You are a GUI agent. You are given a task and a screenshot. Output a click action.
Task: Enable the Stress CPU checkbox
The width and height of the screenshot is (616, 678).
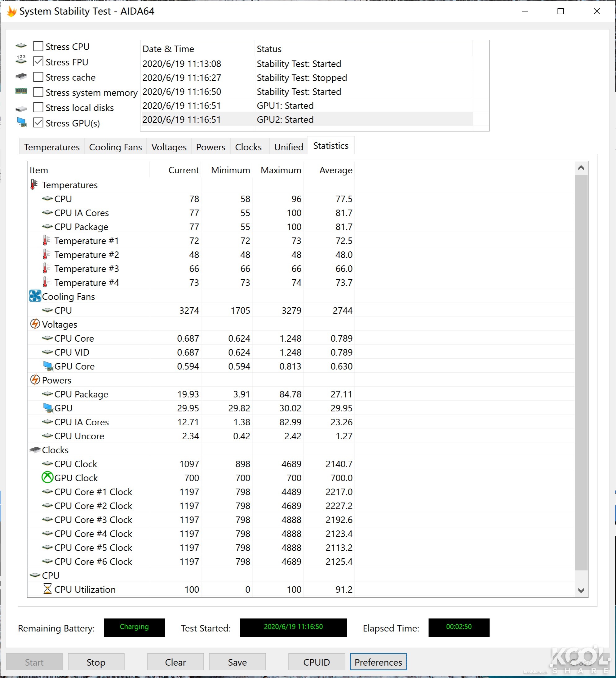point(38,46)
